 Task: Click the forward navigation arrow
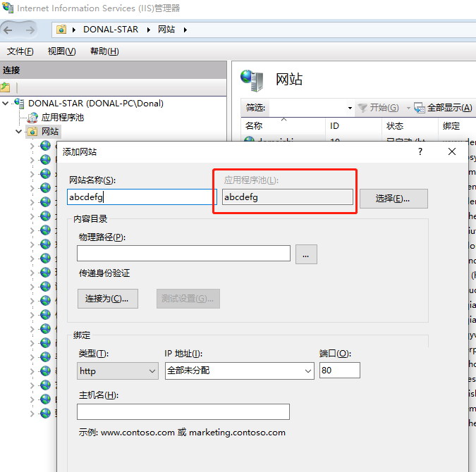[30, 30]
